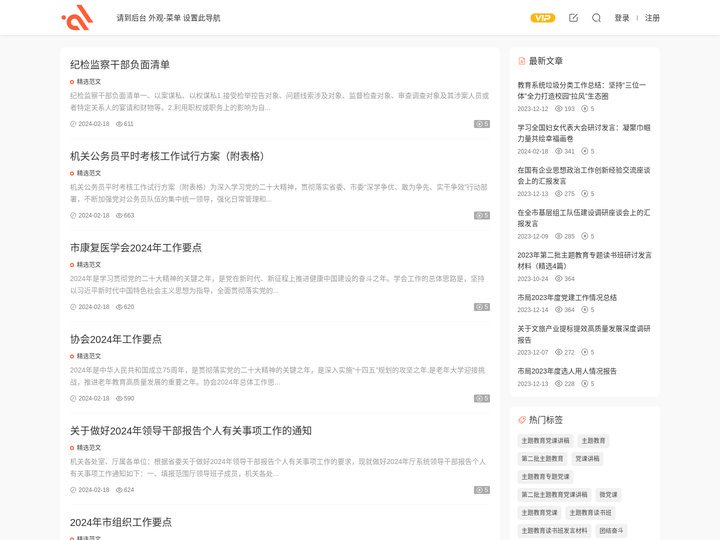Viewport: 720px width, 540px height.
Task: Click the 热门标签 heading text
Action: point(546,420)
